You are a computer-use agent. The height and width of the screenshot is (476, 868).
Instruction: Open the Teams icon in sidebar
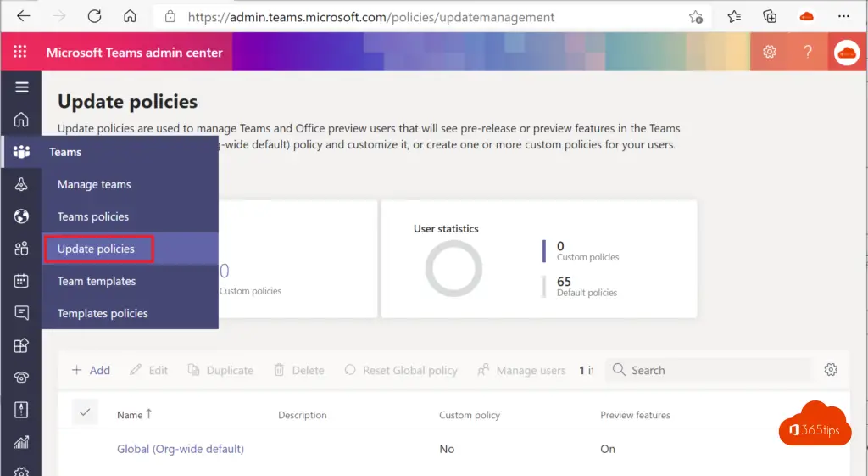(22, 152)
